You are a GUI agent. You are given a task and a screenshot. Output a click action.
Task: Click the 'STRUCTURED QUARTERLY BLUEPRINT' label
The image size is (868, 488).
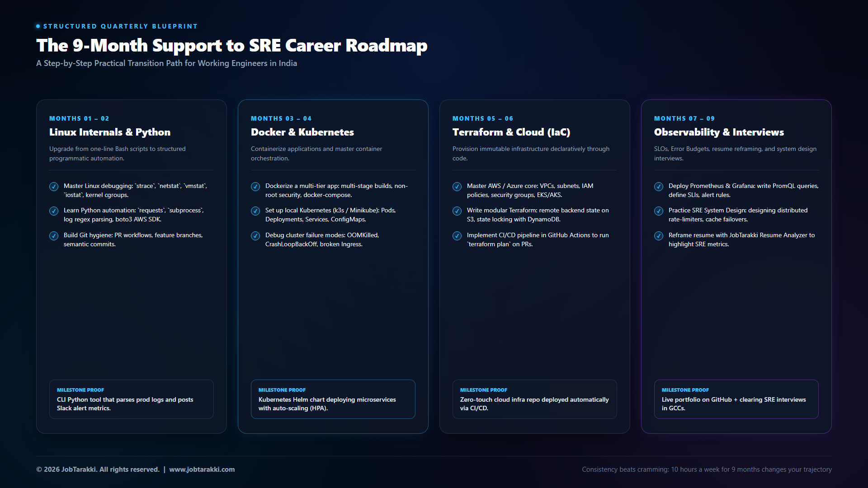tap(120, 26)
